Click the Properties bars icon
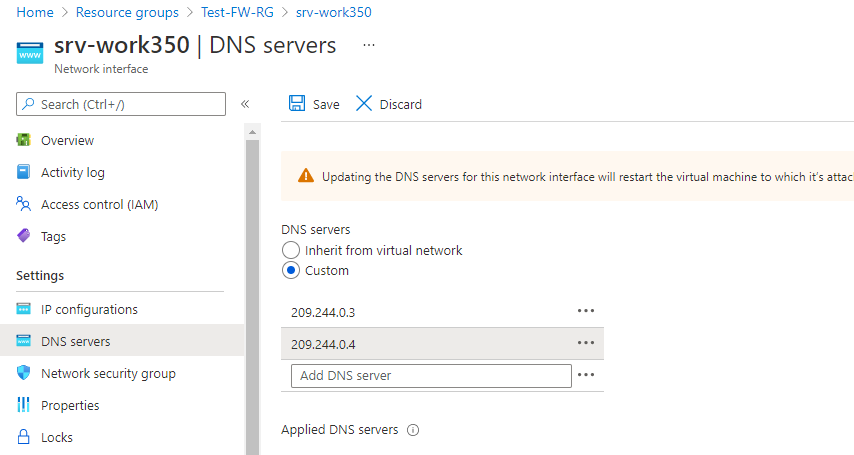 23,404
